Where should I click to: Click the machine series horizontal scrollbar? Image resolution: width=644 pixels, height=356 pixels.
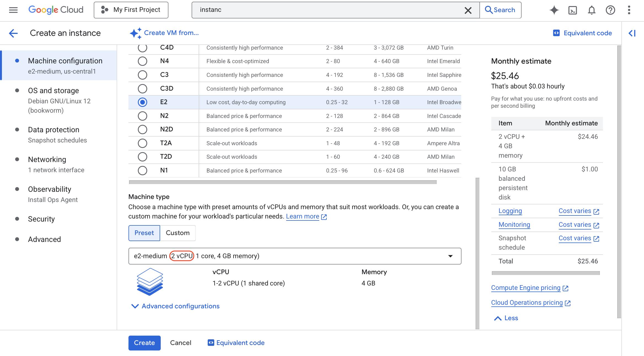coord(283,182)
